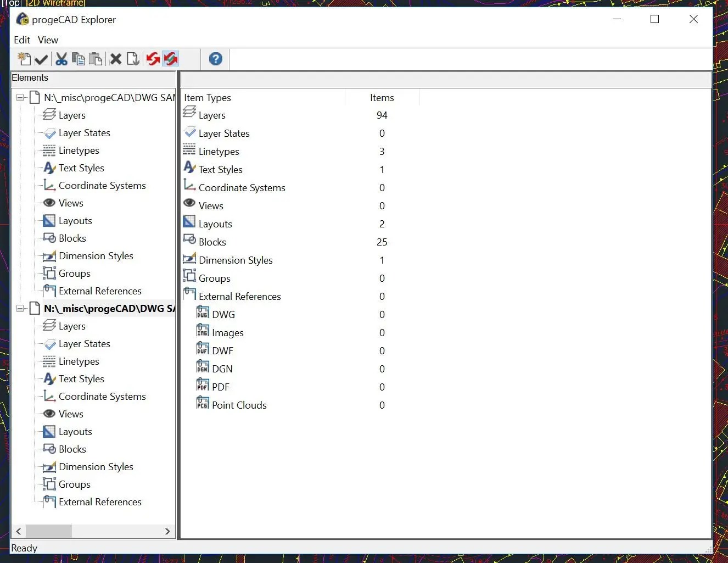This screenshot has height=563, width=728.
Task: Click the Elements panel scroll right arrow
Action: (167, 531)
